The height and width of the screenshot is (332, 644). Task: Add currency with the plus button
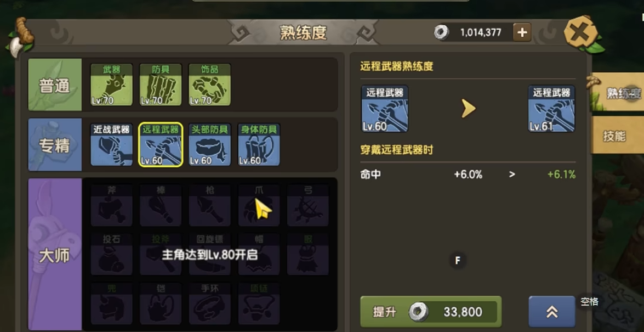(x=522, y=32)
